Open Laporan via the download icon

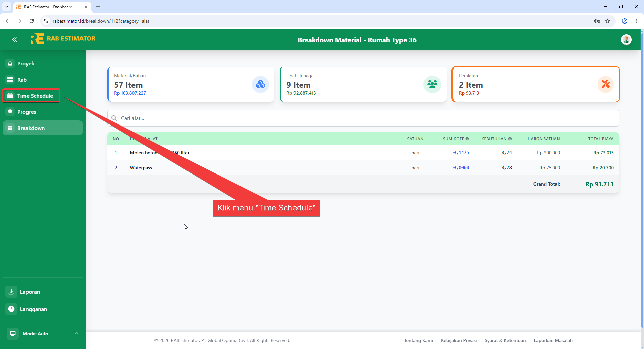point(11,292)
